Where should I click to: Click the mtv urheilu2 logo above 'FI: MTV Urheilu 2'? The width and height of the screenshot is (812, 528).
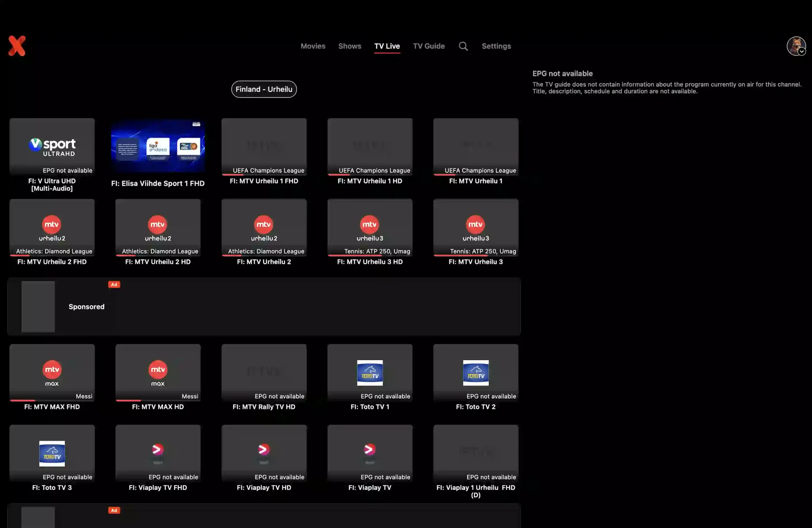click(264, 228)
